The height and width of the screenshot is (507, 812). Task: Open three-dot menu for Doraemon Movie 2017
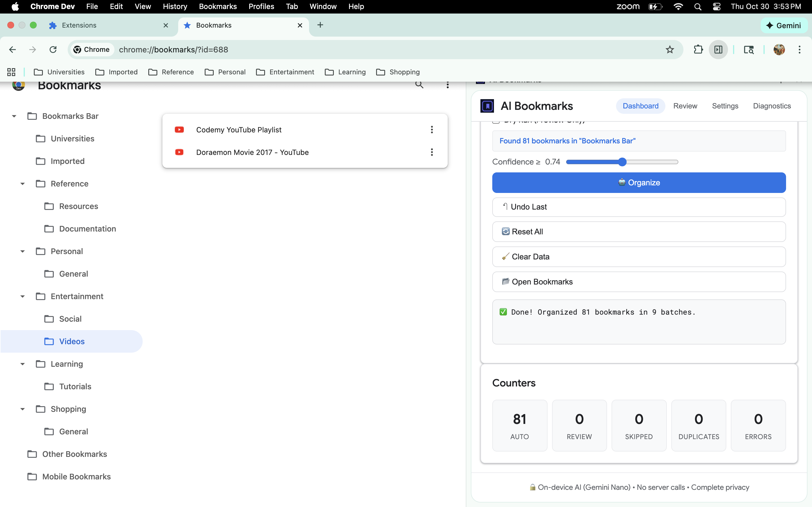pos(432,152)
